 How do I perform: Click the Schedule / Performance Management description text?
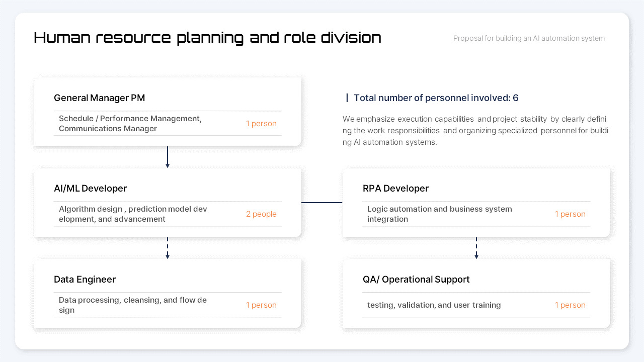click(x=130, y=123)
